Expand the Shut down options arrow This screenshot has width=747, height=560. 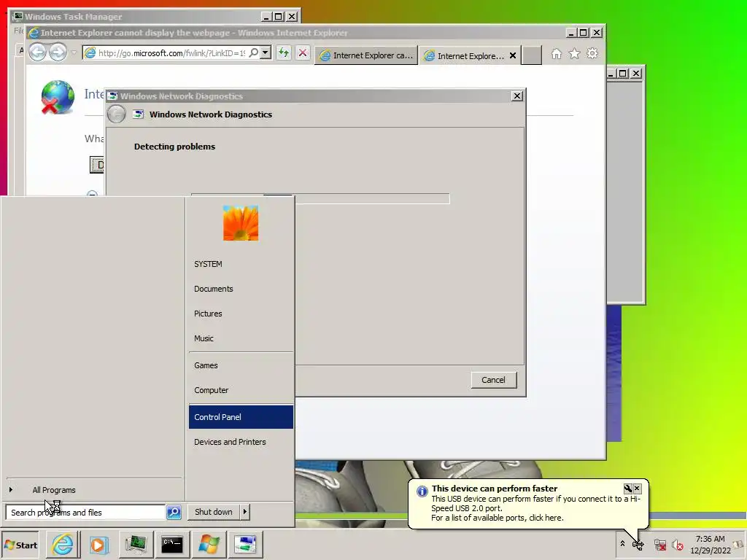pos(245,512)
